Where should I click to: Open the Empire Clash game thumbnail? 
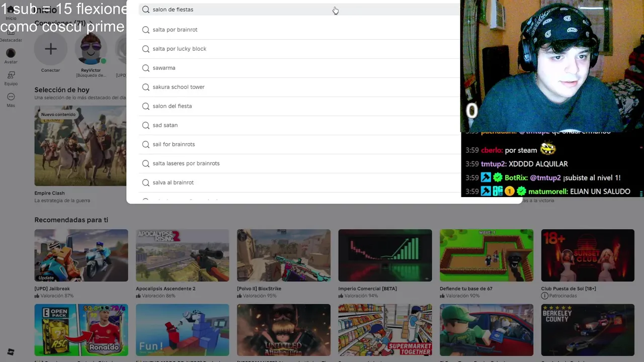tap(80, 145)
